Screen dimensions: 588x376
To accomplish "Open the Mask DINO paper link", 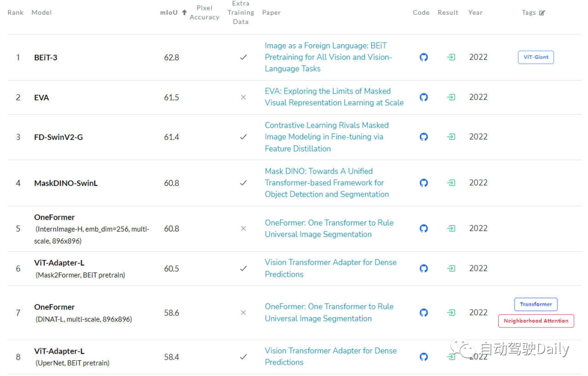I will pyautogui.click(x=327, y=183).
